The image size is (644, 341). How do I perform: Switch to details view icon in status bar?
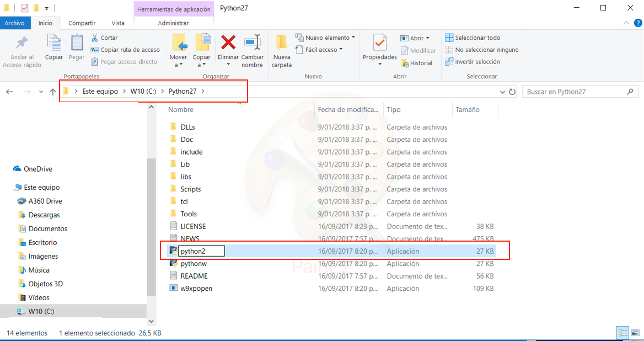[623, 333]
